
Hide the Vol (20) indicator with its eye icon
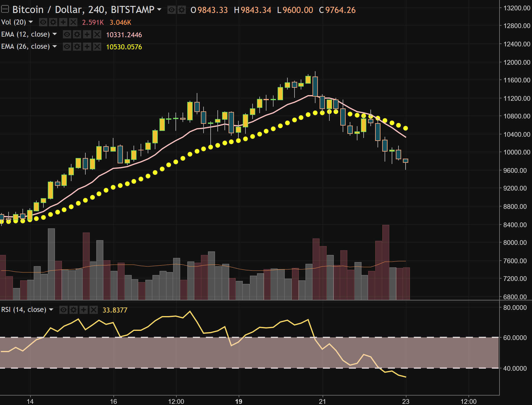pos(43,22)
